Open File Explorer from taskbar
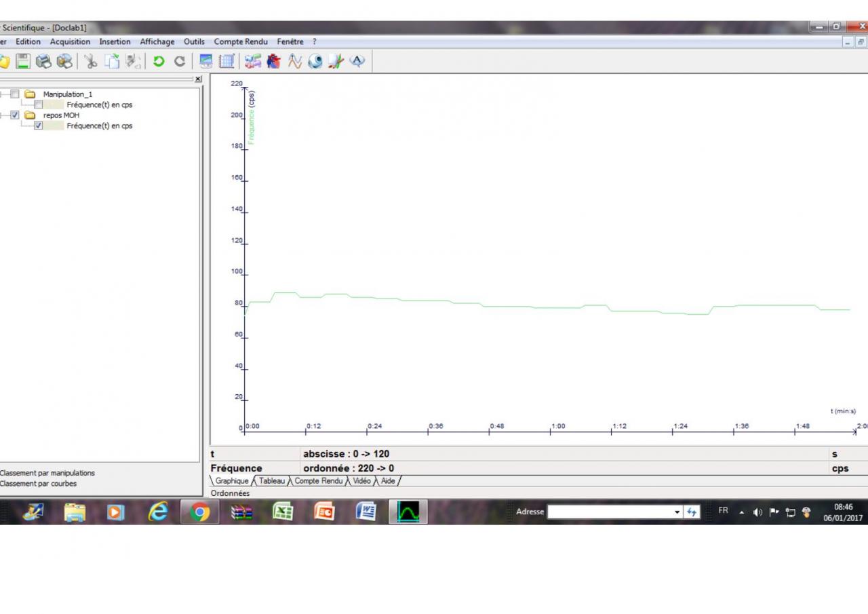868x614 pixels. click(x=75, y=512)
